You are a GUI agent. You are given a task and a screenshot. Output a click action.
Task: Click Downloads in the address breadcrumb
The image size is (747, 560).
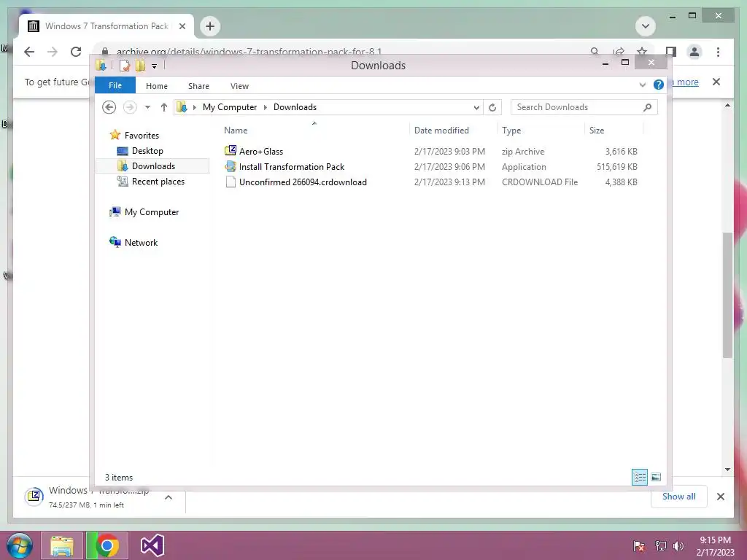pos(295,107)
